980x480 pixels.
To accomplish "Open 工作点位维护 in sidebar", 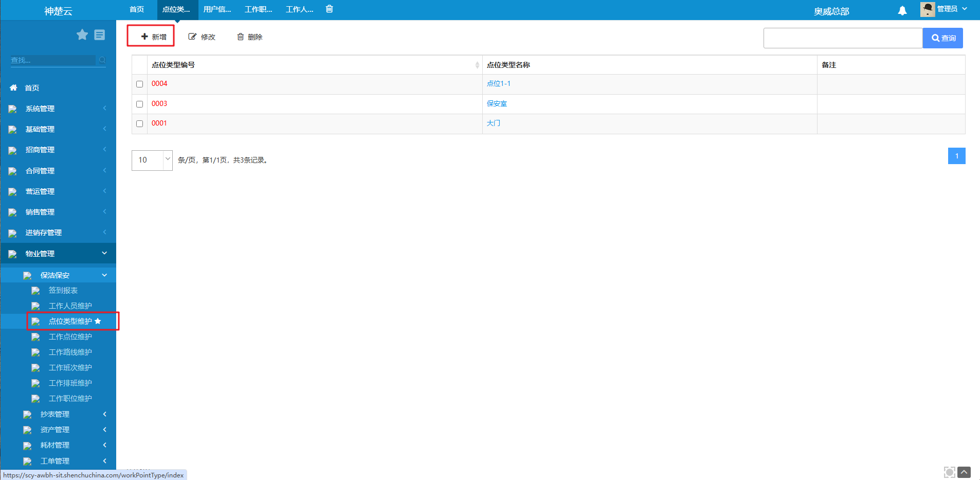I will pyautogui.click(x=70, y=336).
